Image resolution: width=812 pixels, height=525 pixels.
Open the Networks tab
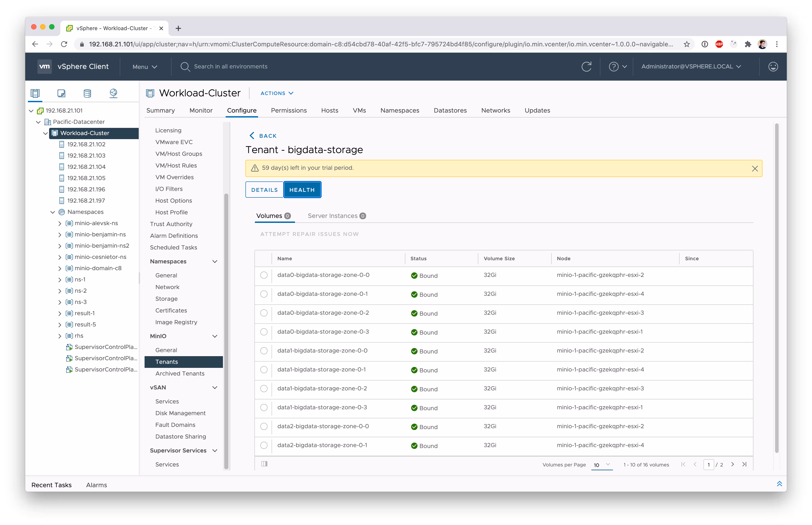click(495, 111)
